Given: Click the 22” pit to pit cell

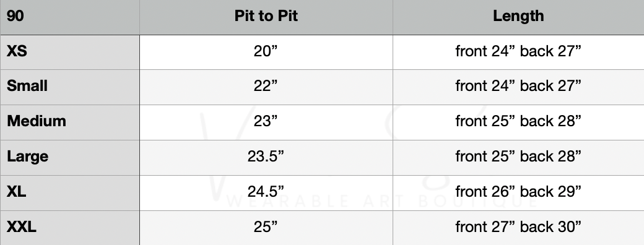Looking at the screenshot, I should pos(266,87).
